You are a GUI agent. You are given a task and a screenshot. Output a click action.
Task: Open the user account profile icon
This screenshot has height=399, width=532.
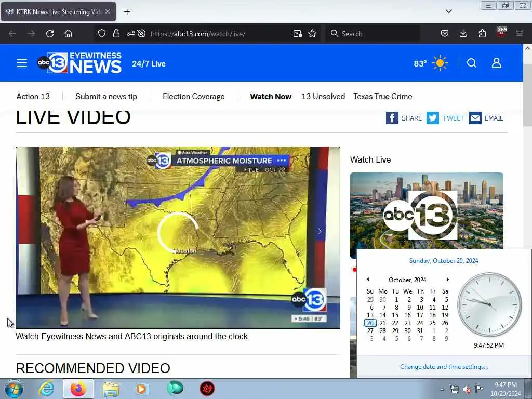tap(496, 63)
